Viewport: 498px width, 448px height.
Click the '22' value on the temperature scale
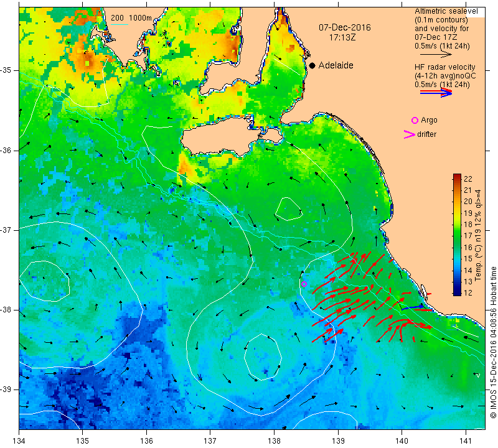pos(468,179)
